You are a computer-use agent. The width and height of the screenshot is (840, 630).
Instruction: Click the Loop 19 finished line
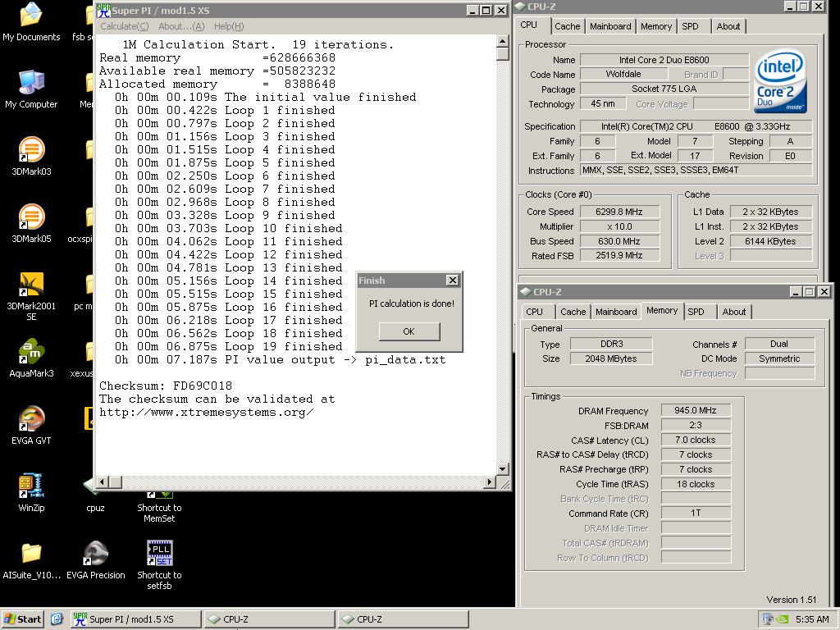click(x=228, y=347)
